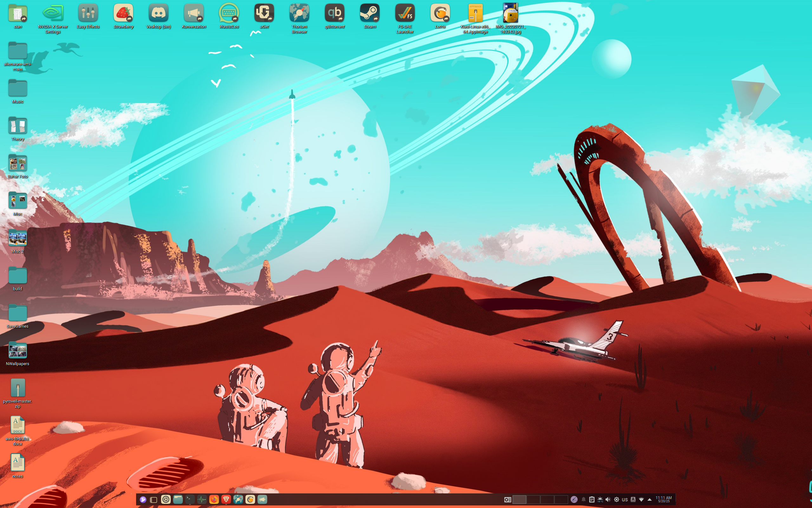Launch Thorium browser from taskbar

tap(238, 500)
